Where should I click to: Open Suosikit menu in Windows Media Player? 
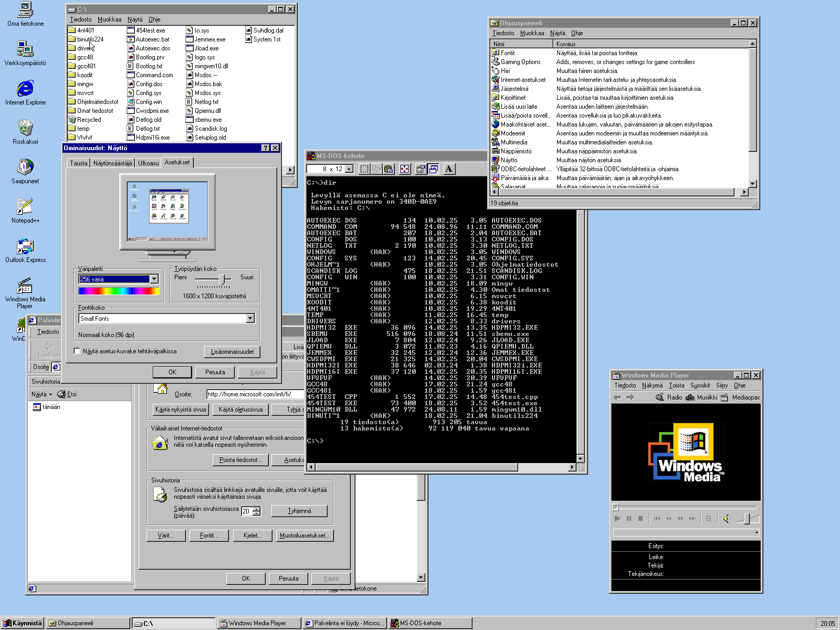700,385
